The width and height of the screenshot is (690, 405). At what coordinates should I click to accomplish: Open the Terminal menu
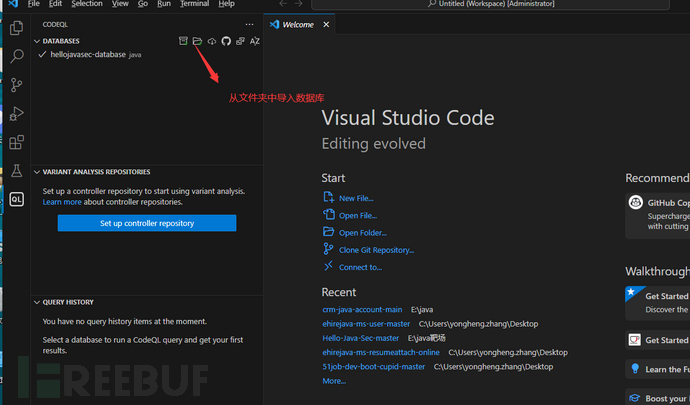click(194, 4)
